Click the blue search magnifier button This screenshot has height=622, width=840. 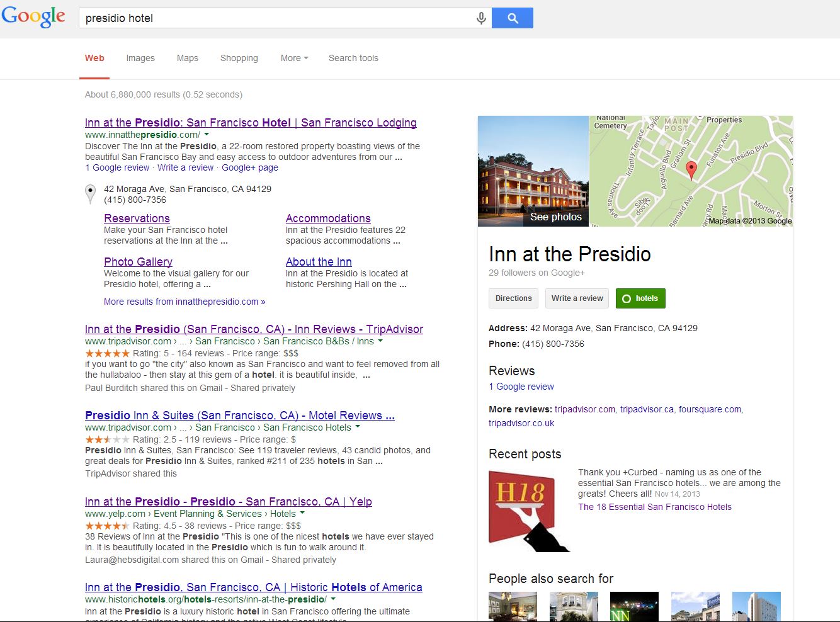(x=512, y=18)
